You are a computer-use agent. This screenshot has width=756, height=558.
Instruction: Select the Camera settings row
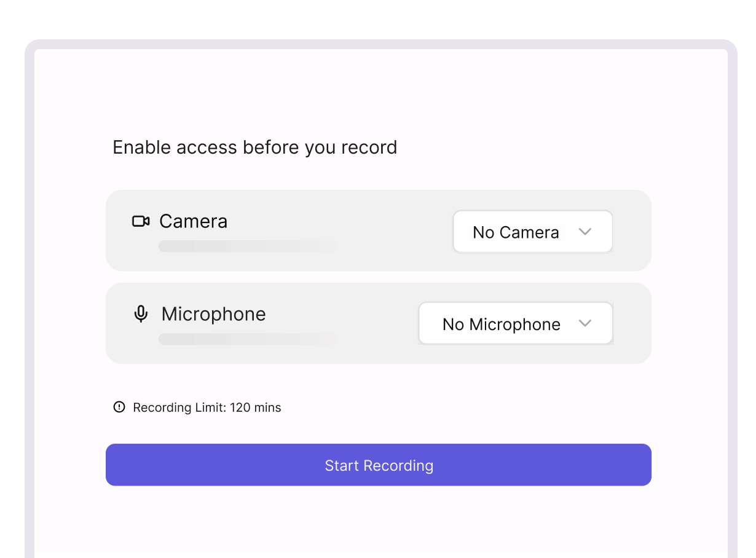coord(379,230)
